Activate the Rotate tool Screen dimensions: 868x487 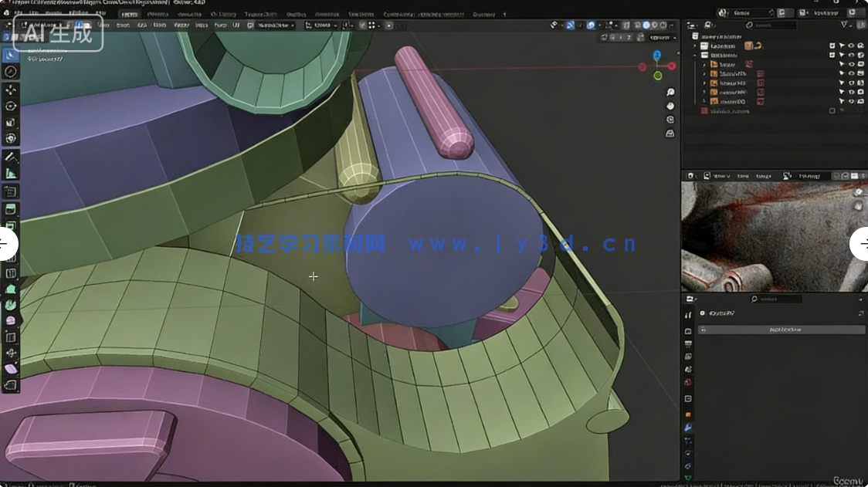pos(11,105)
